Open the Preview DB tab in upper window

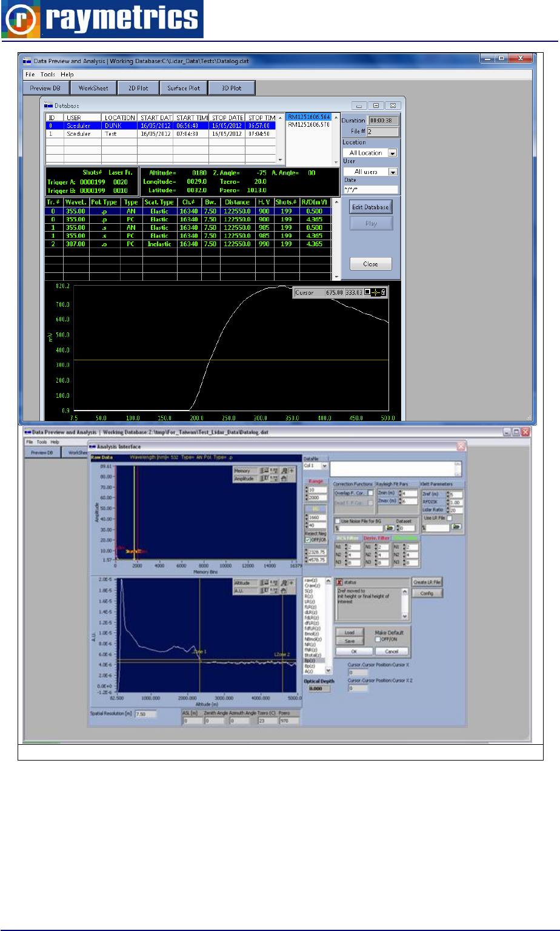pyautogui.click(x=45, y=88)
